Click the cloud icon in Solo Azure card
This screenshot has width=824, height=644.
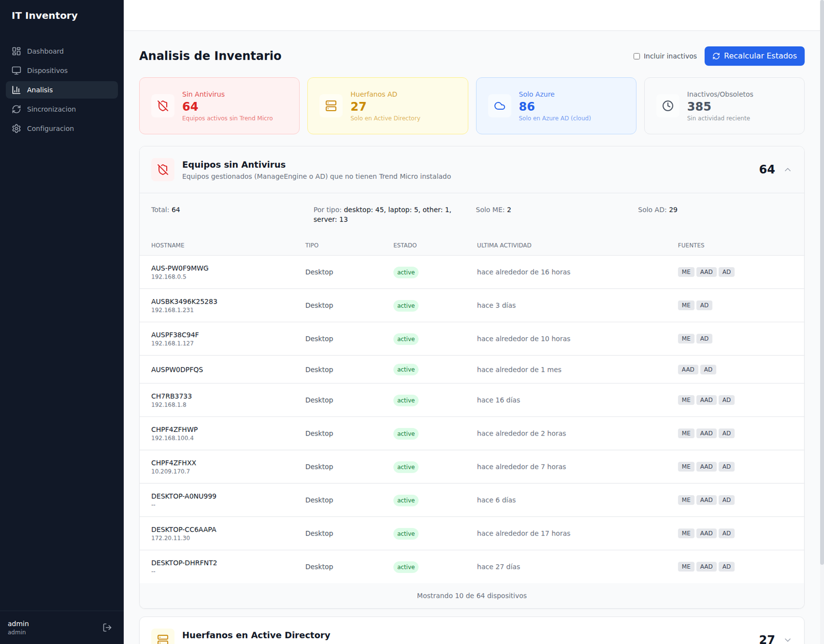click(500, 106)
